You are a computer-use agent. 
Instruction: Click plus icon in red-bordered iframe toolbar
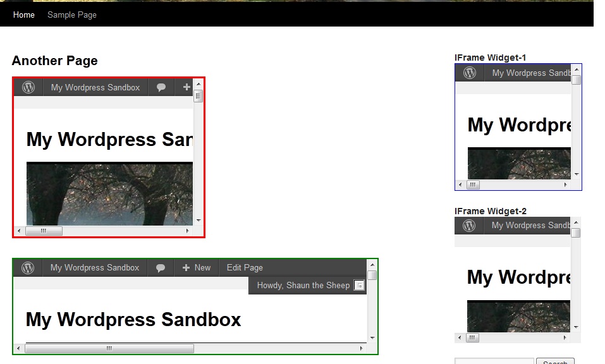tap(186, 88)
